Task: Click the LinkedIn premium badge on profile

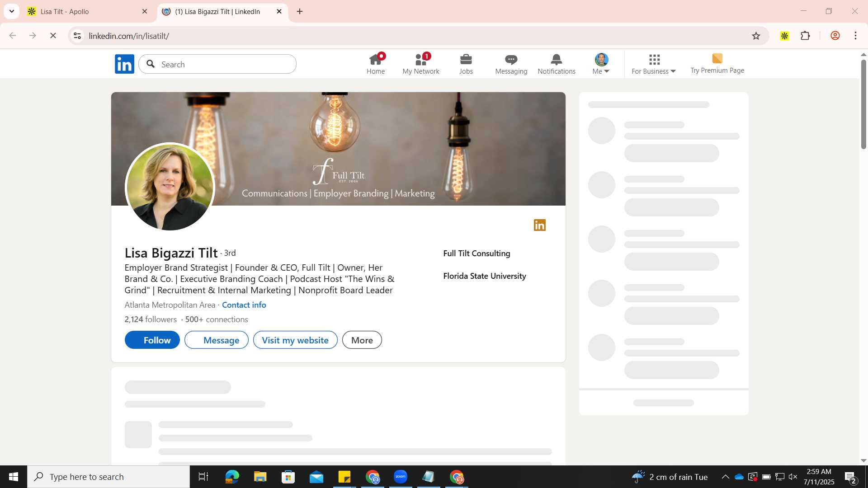Action: [x=540, y=225]
